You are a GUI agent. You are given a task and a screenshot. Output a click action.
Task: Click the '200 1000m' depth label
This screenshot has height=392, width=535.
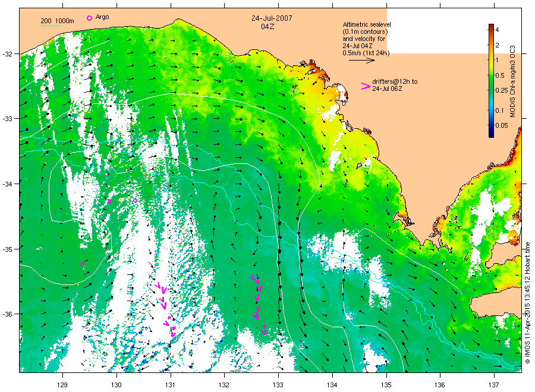coord(57,21)
